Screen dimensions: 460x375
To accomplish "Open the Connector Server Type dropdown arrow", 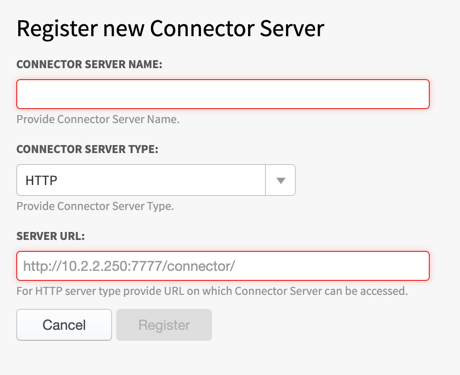I will (281, 180).
